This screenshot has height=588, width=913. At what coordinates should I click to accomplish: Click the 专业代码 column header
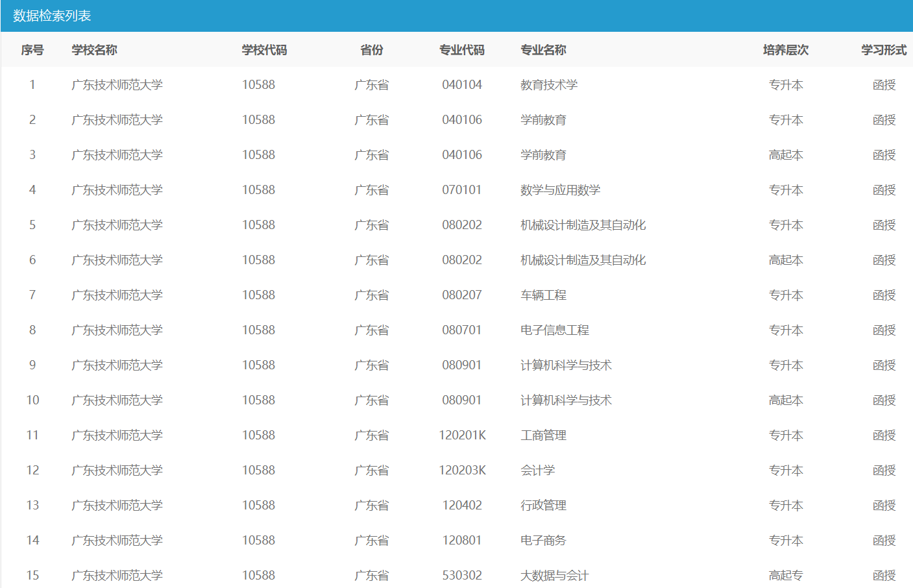click(x=462, y=50)
